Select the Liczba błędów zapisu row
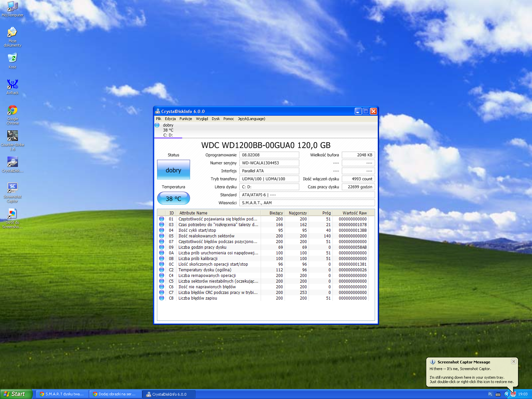532x399 pixels. tap(263, 298)
